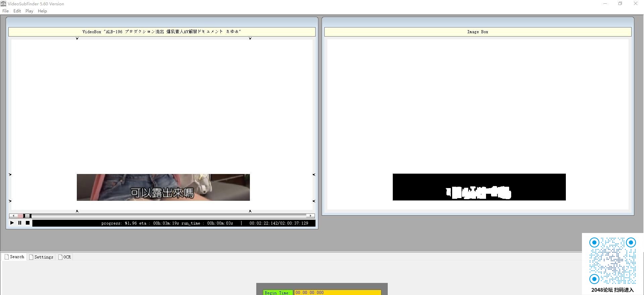Viewport: 644px width, 295px height.
Task: Click the seek bar right arrow
Action: 311,216
